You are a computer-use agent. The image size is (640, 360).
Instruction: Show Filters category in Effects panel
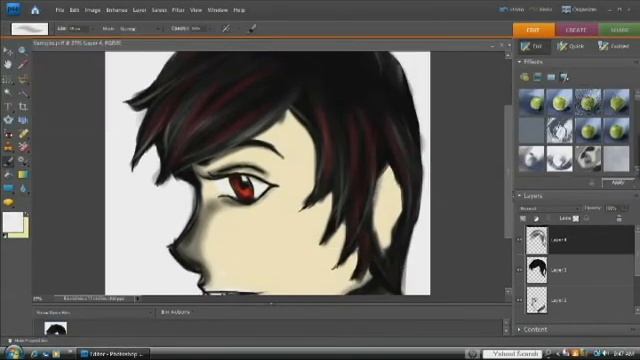(525, 77)
